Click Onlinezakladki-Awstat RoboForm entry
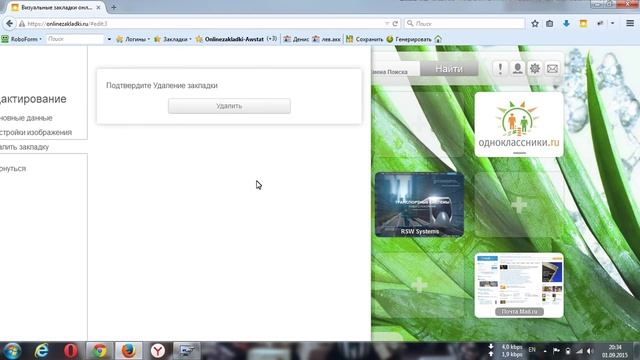 tap(230, 39)
